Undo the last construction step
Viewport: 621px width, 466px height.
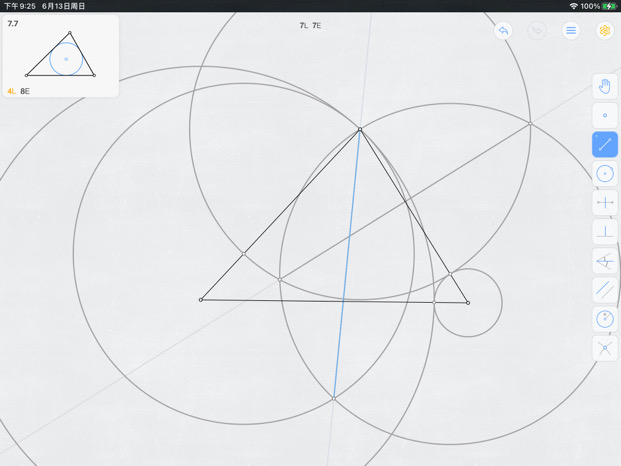[x=503, y=30]
